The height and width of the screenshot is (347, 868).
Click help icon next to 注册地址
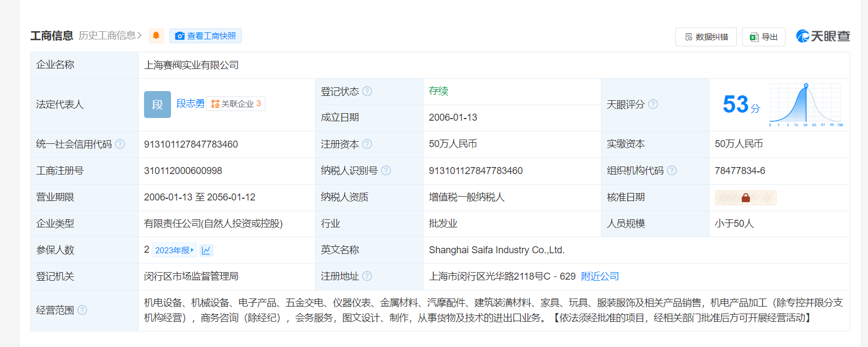pos(367,276)
